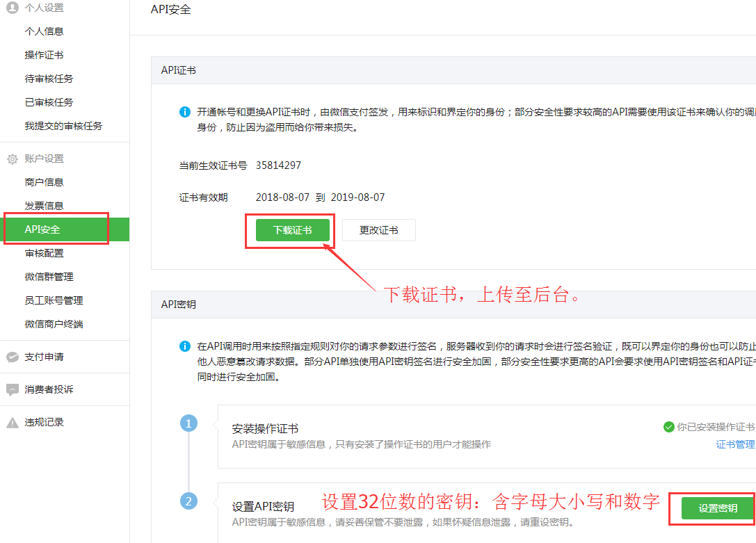Click the 更改证书 button
Viewport: 756px width, 543px height.
[378, 230]
